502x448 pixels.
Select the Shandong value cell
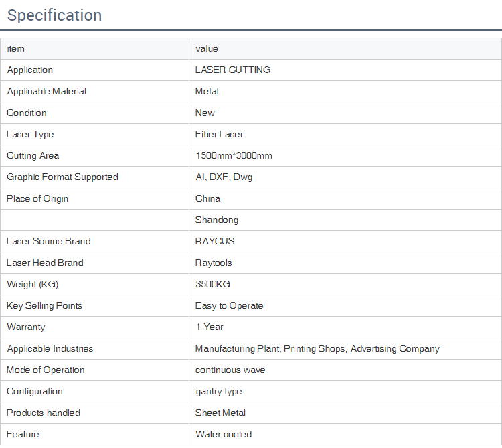pos(217,220)
